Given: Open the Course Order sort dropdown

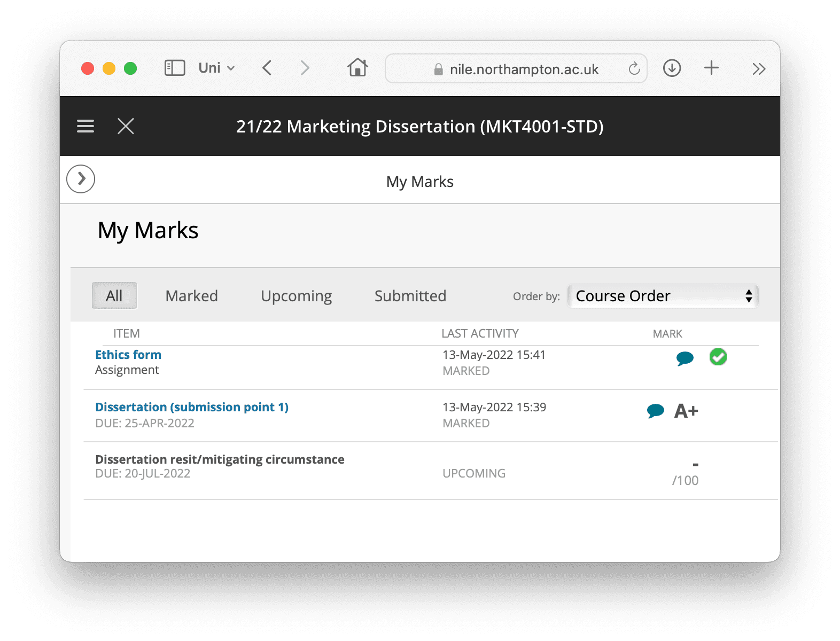Looking at the screenshot, I should [x=663, y=296].
